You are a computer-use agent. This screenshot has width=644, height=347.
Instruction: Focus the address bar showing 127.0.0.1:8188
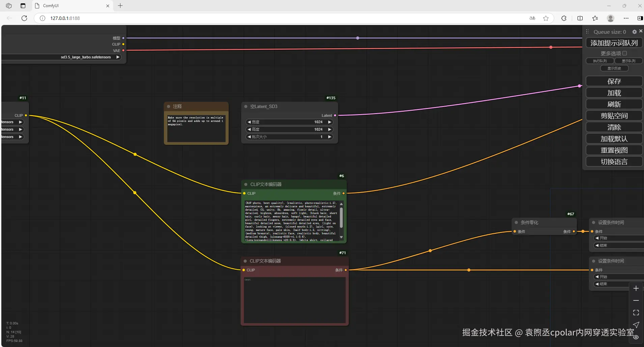point(287,18)
